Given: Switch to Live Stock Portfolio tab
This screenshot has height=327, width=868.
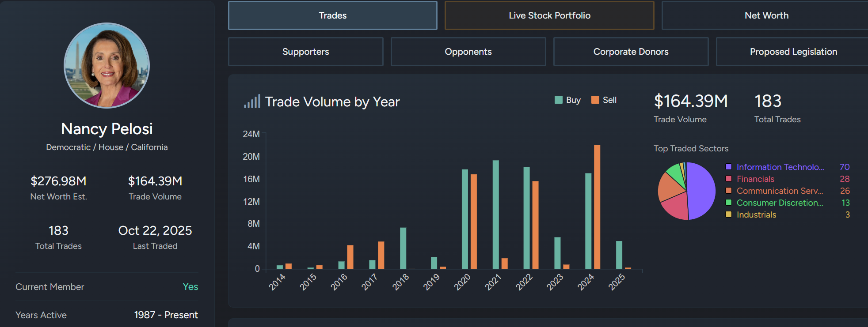Looking at the screenshot, I should (x=549, y=15).
